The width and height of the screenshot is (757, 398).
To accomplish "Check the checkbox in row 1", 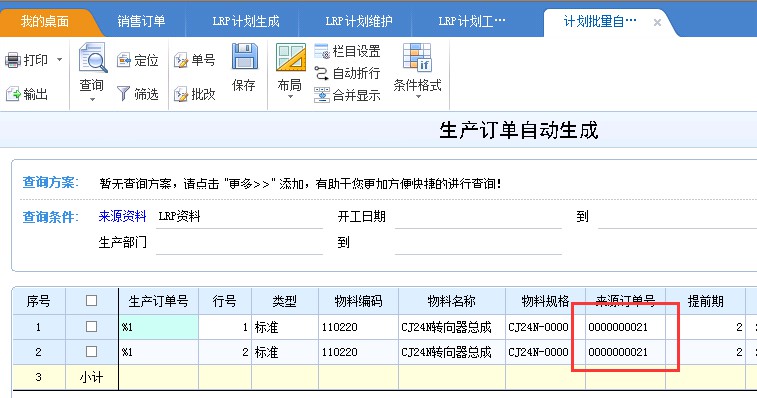I will [91, 327].
